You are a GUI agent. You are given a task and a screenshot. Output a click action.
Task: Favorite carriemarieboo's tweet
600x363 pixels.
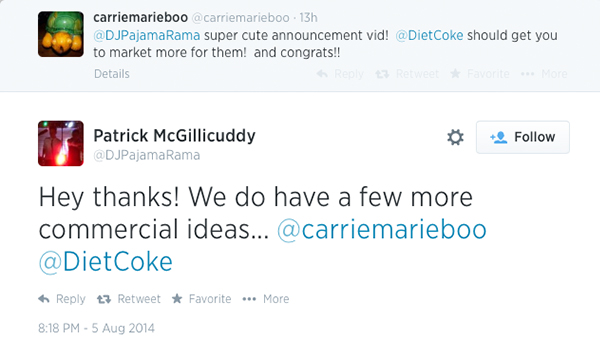[x=480, y=74]
